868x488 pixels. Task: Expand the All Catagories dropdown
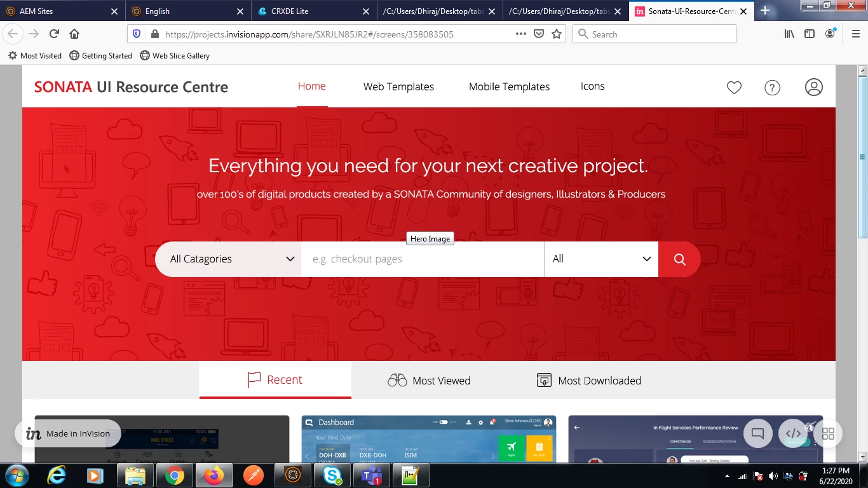(228, 259)
